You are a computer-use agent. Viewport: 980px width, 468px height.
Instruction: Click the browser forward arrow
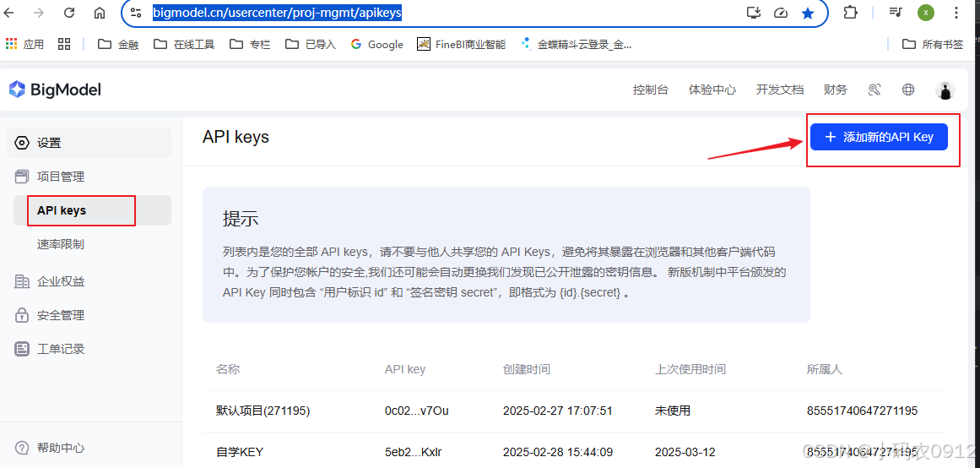tap(40, 13)
